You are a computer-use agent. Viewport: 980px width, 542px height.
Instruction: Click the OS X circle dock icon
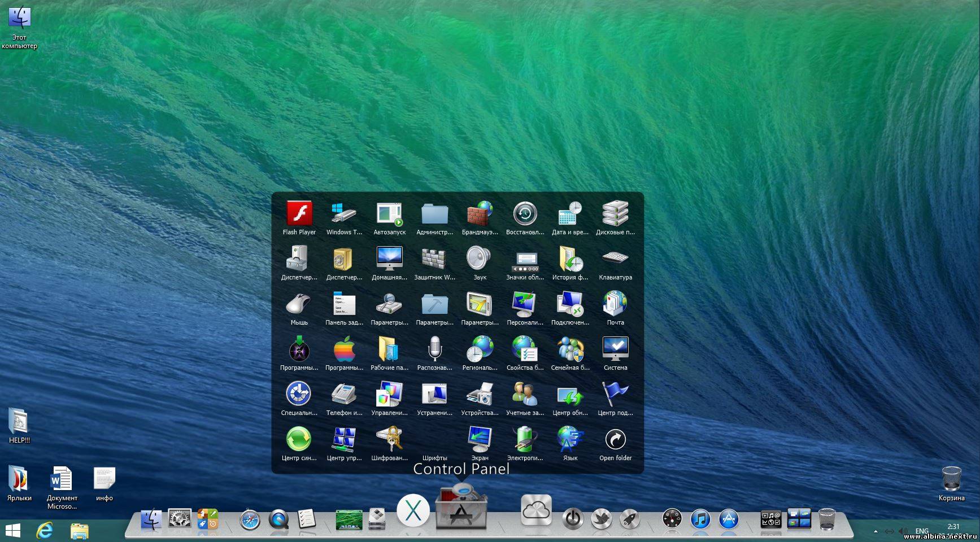pyautogui.click(x=413, y=511)
